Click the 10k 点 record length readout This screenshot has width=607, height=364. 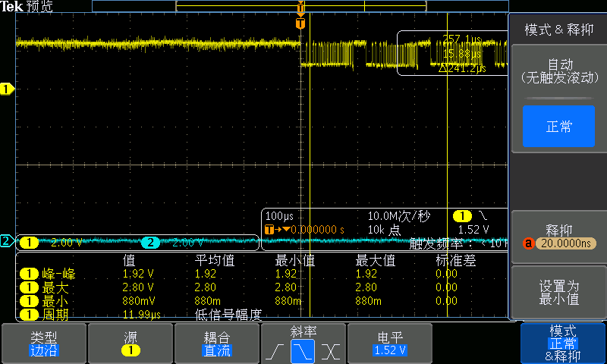coord(384,230)
